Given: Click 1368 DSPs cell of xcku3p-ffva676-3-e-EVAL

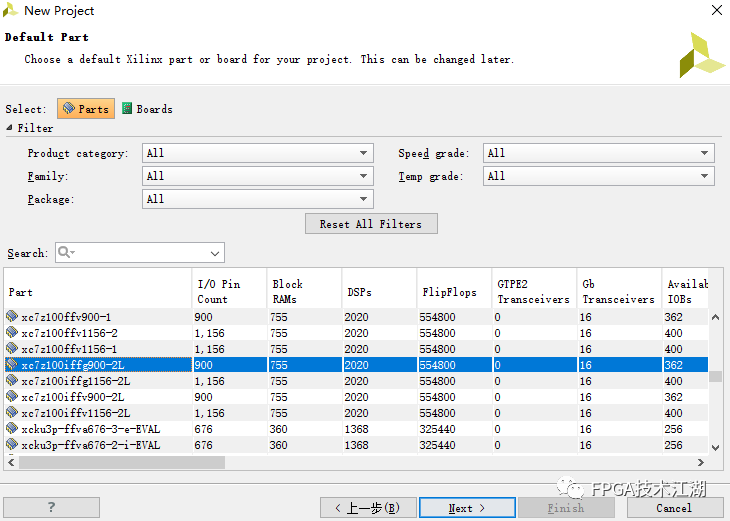Looking at the screenshot, I should click(x=356, y=429).
